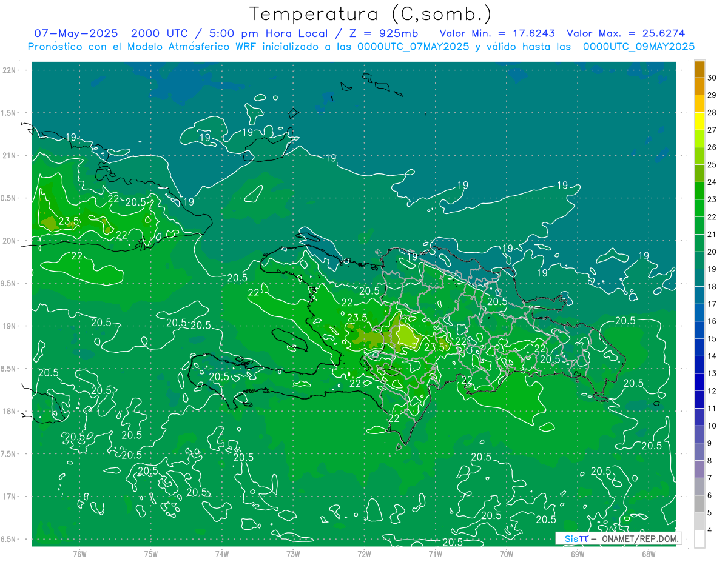
Task: Click the '20N' latitude axis label
Action: [x=9, y=241]
